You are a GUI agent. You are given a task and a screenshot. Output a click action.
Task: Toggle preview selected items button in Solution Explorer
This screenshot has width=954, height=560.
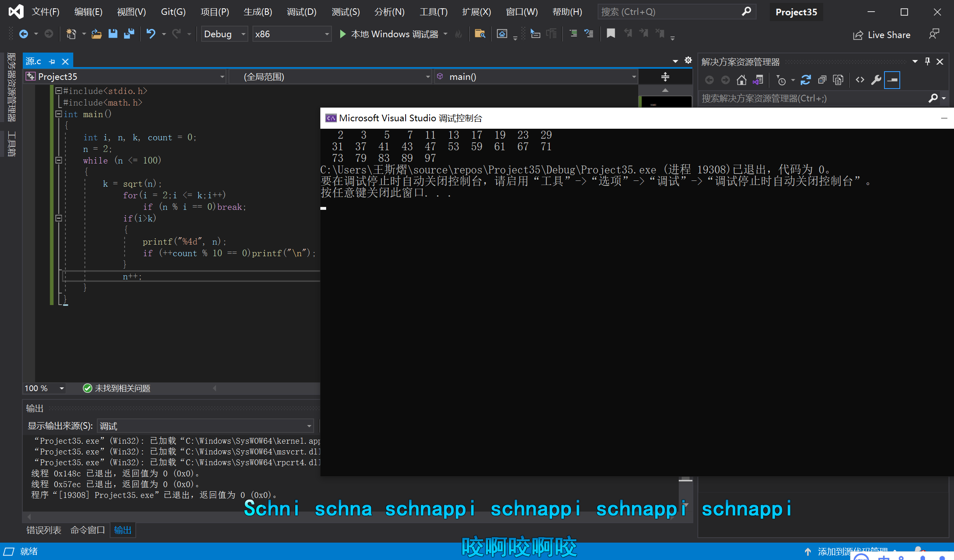coord(892,80)
